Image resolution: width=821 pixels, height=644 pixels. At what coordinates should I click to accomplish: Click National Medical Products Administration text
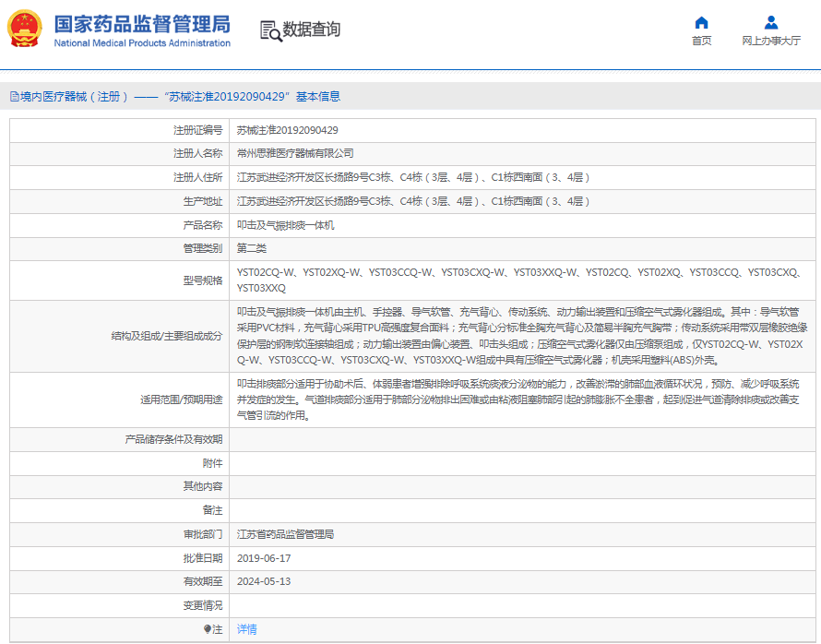coord(142,43)
